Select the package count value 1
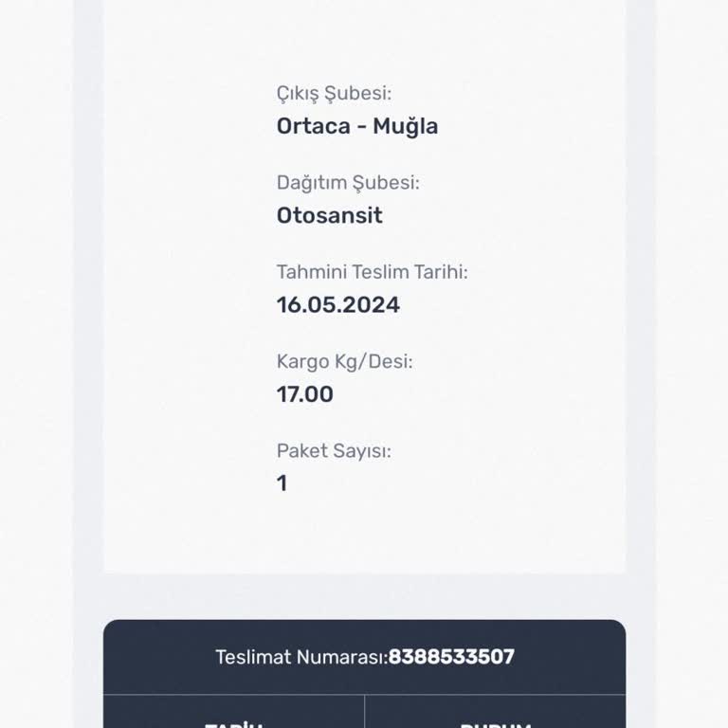 click(282, 483)
